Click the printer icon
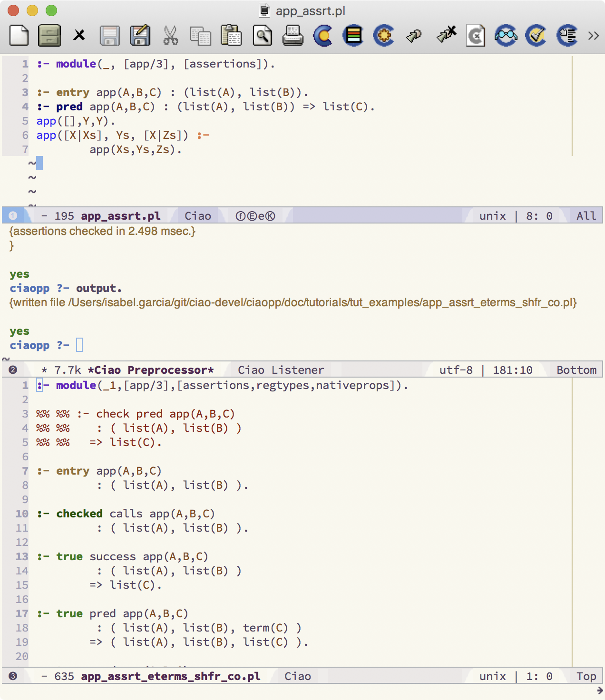This screenshot has height=700, width=605. pyautogui.click(x=293, y=36)
